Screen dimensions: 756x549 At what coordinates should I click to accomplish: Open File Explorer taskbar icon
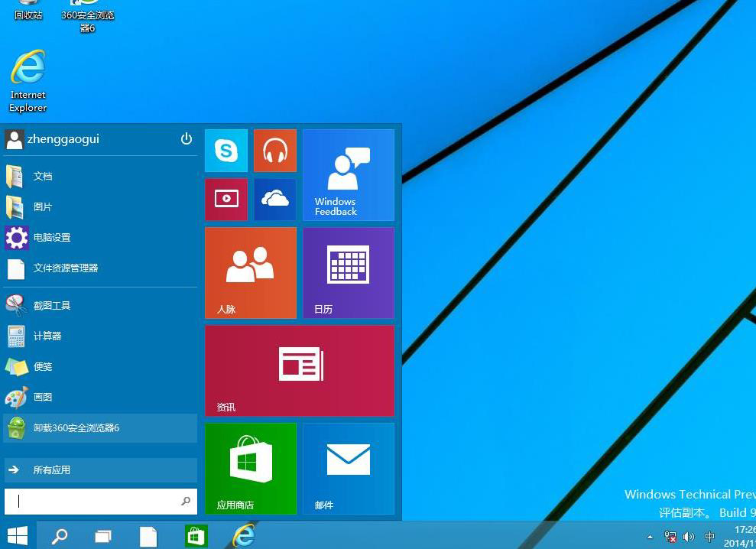(148, 536)
